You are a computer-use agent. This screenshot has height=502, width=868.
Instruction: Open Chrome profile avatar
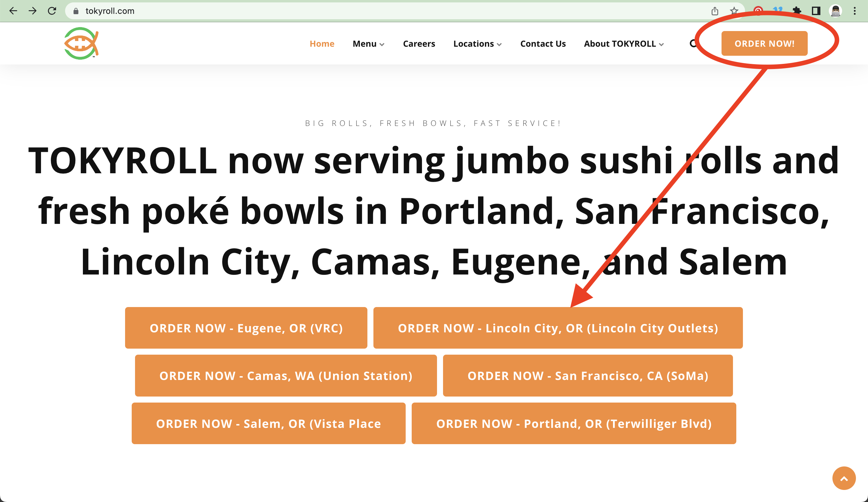tap(835, 11)
